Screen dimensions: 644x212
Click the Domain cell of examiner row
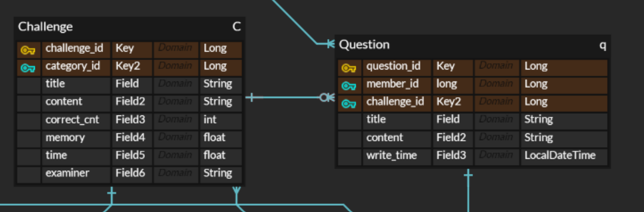point(176,173)
